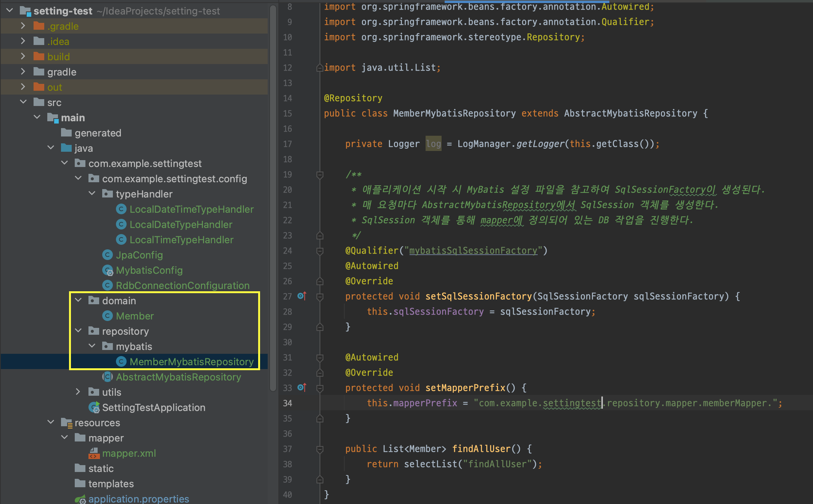Select MemberMybatisRepository in project tree

(x=191, y=362)
